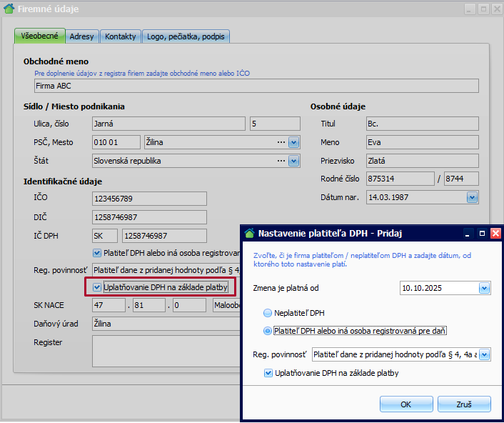Click the Obchodné meno field containing Firma ABC
The width and height of the screenshot is (504, 423).
click(256, 86)
